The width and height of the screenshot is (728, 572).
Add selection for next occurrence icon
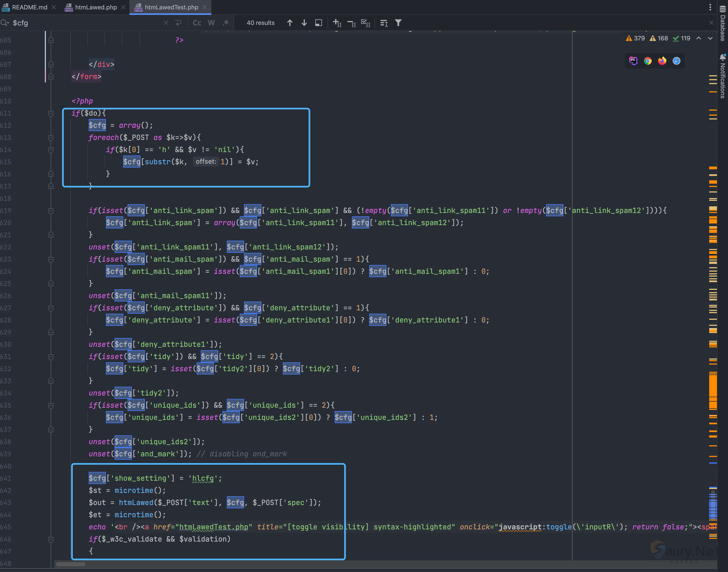(337, 23)
